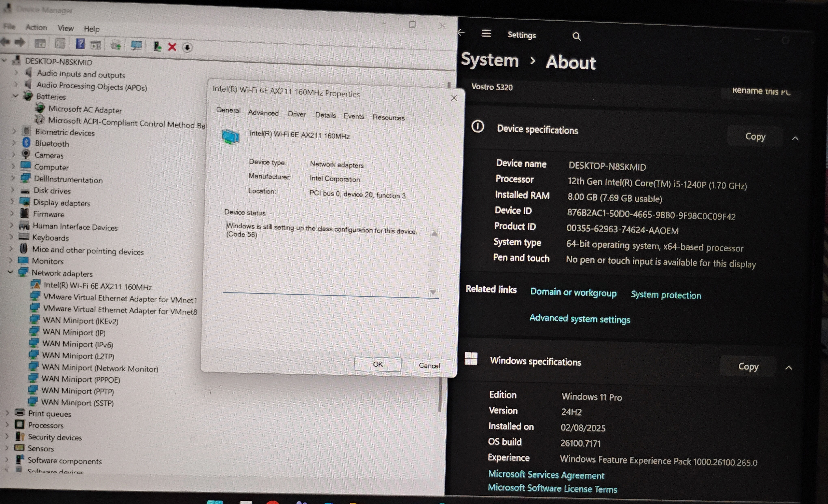Click the red X uninstall device icon
This screenshot has width=828, height=504.
(172, 47)
